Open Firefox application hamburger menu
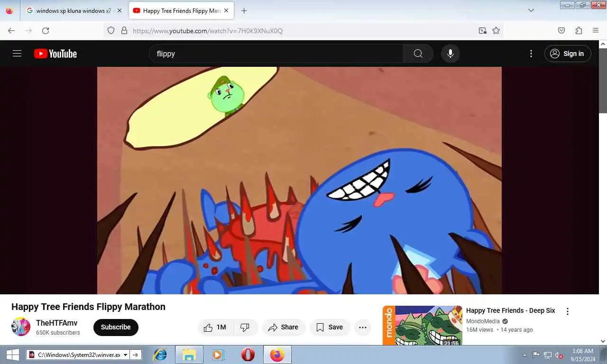Screen dimensions: 607x364 (596, 30)
